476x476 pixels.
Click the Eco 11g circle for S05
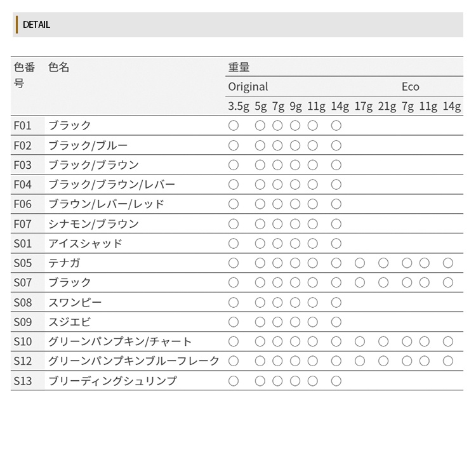pyautogui.click(x=425, y=263)
